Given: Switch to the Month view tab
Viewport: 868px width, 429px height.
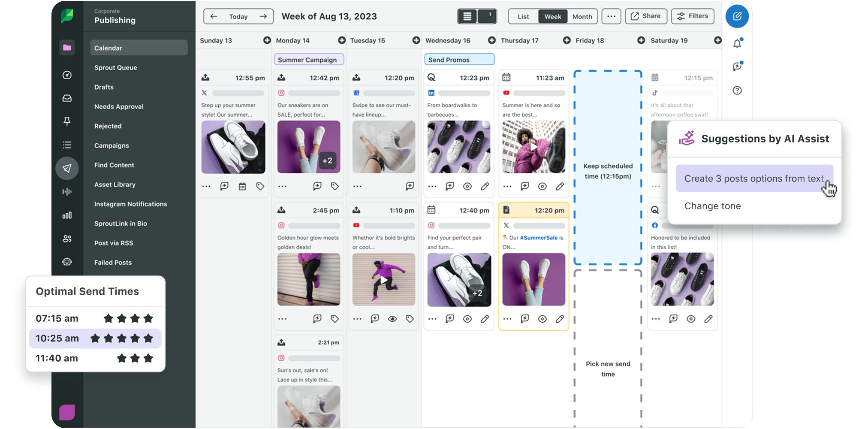Looking at the screenshot, I should coord(582,17).
